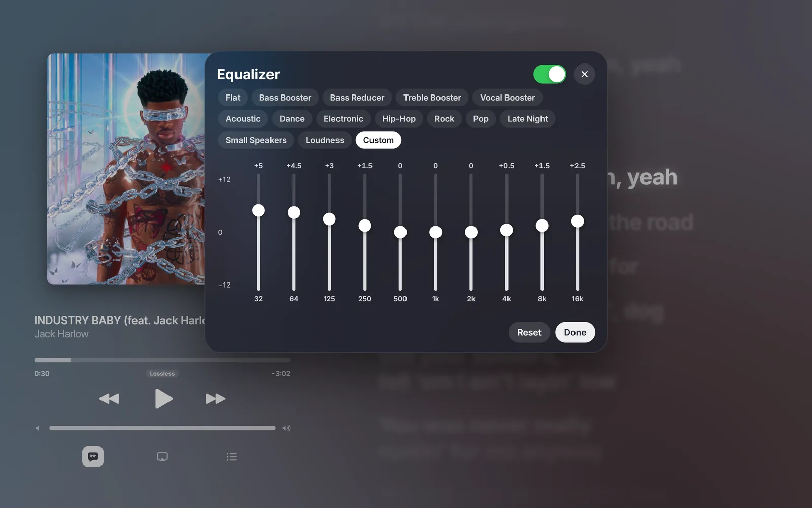The width and height of the screenshot is (812, 508).
Task: Click the low-volume speaker icon
Action: 37,428
